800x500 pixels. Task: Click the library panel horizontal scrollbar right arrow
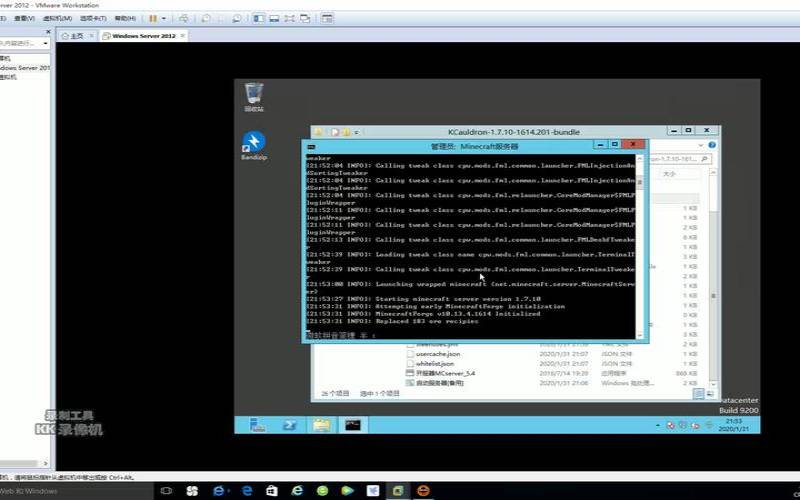pos(45,463)
